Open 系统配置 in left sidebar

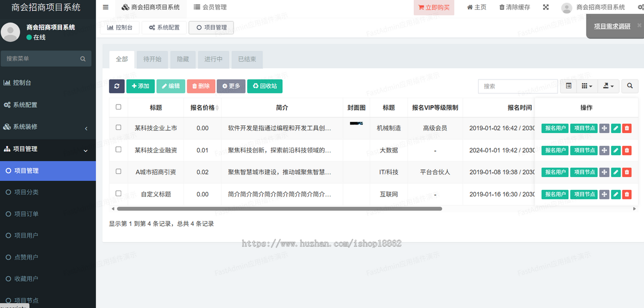[48, 105]
